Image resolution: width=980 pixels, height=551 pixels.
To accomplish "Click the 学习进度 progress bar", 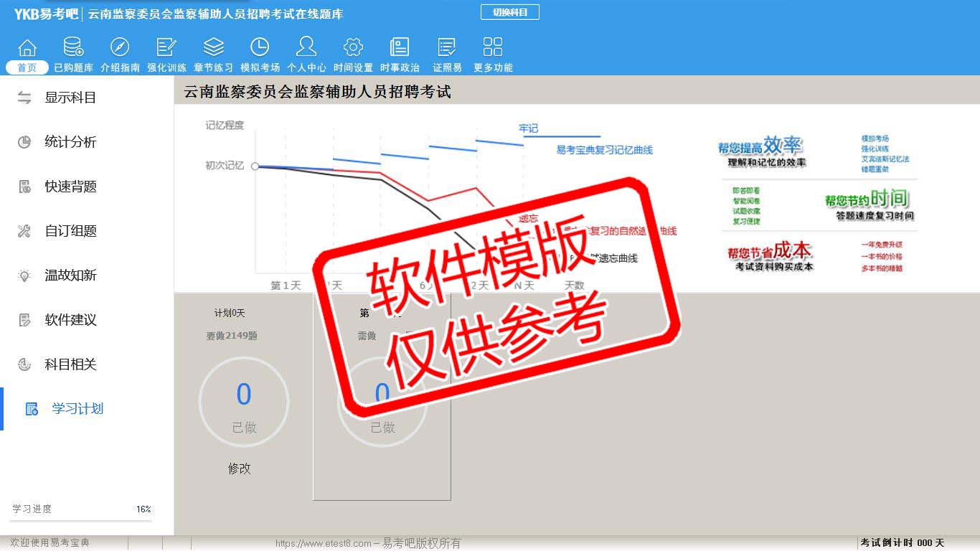I will (81, 521).
